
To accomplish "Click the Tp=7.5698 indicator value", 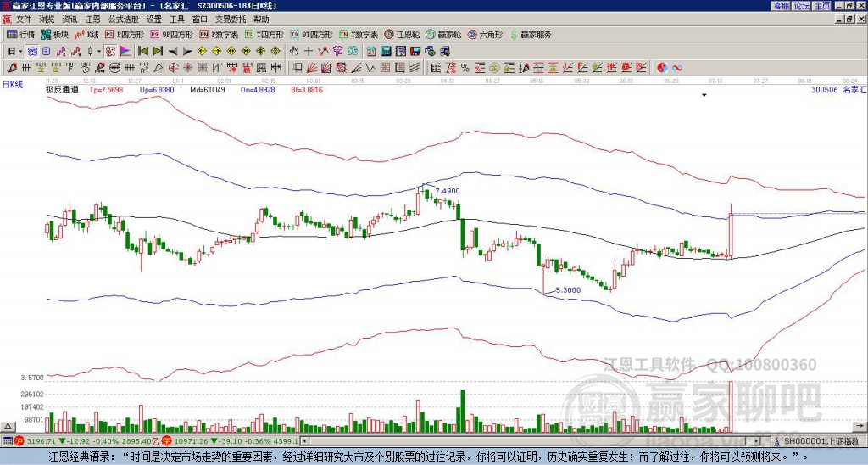I will [x=106, y=90].
